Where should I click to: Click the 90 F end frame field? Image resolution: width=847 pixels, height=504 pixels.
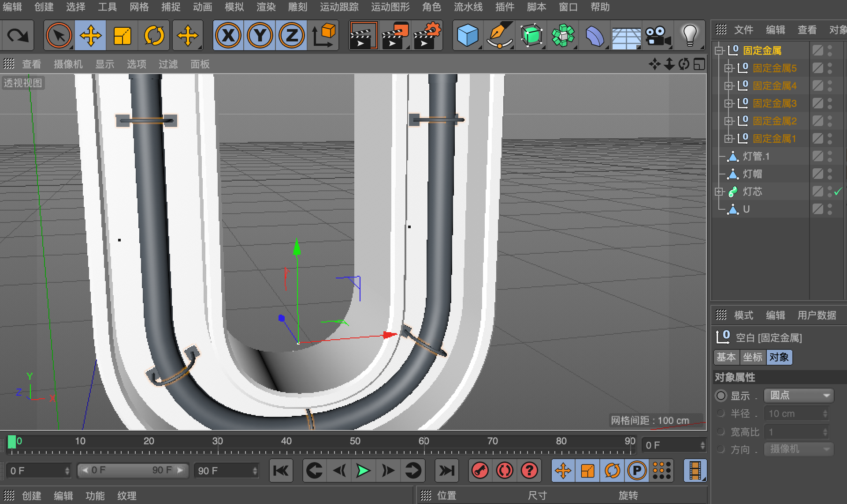coord(225,471)
